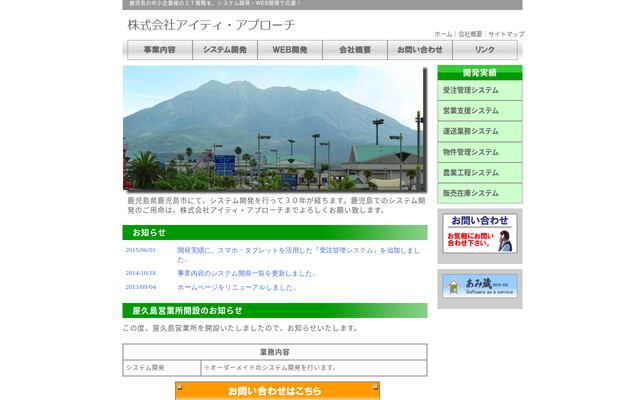Click the ホーム link at top right
This screenshot has height=400, width=640.
click(443, 34)
